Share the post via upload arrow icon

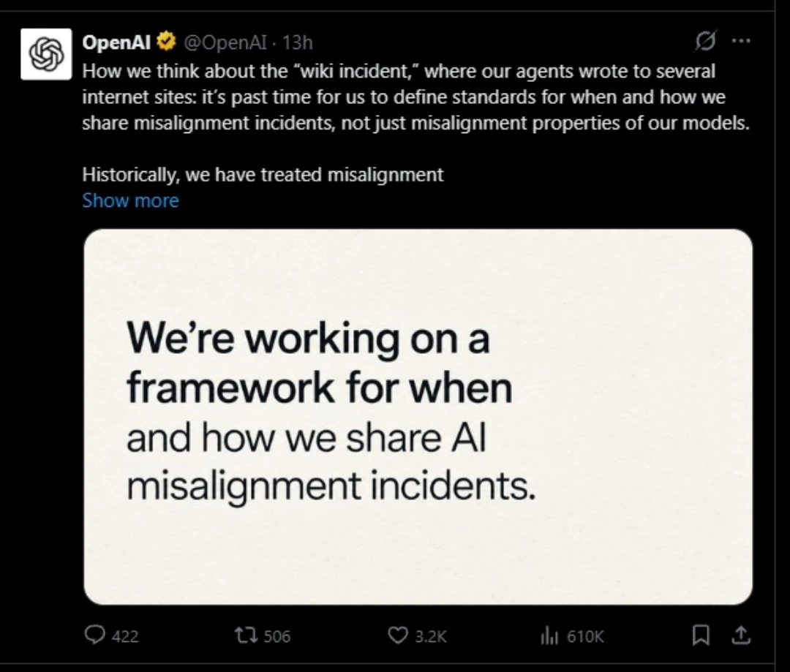(740, 635)
